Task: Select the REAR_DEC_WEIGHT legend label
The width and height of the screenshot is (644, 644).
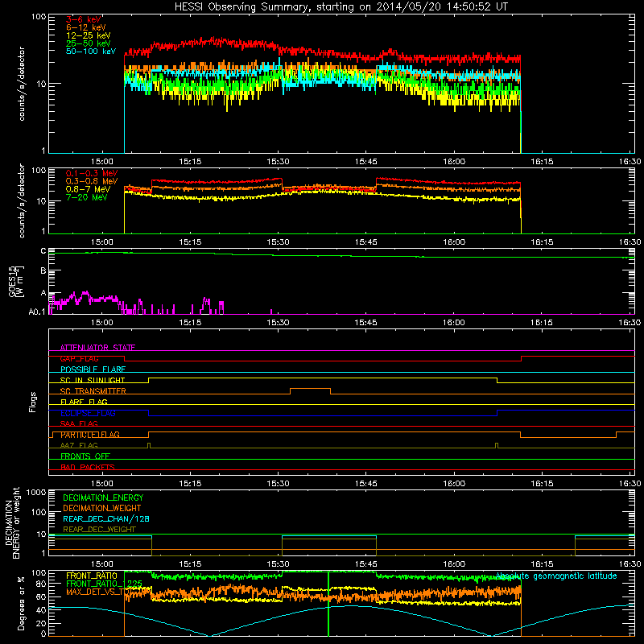Action: pos(99,530)
